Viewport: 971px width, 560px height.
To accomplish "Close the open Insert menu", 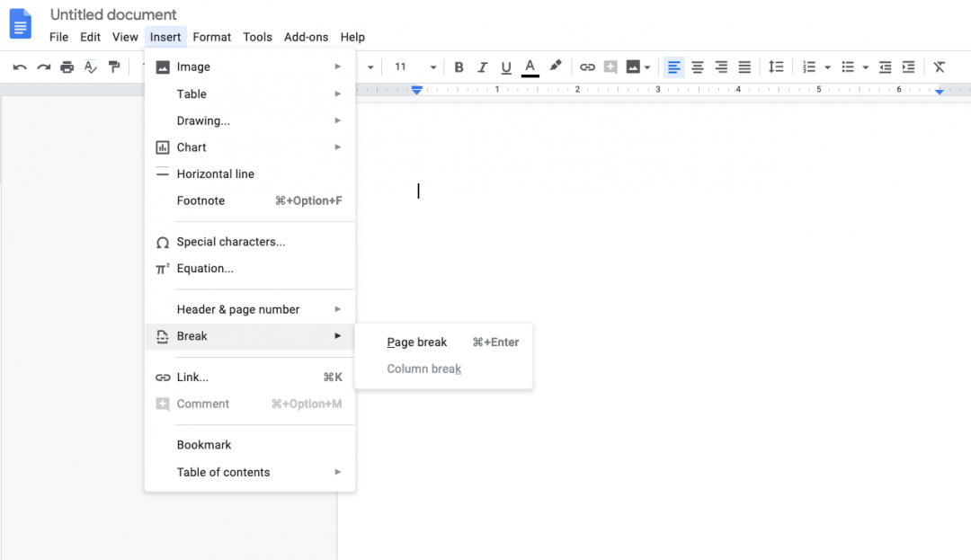I will pos(165,37).
